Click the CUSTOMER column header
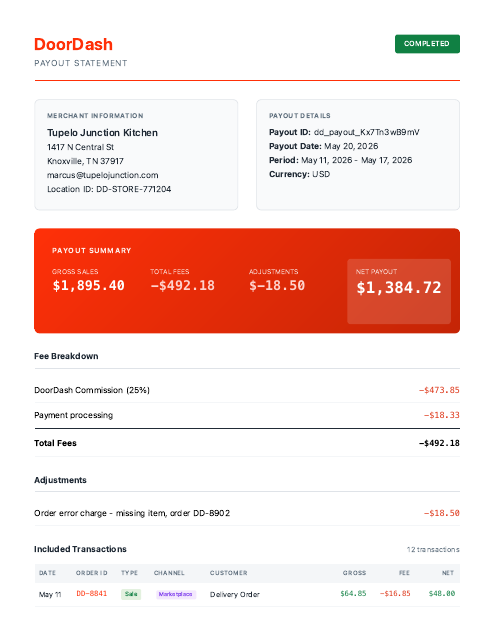Viewport: 495px width, 640px height. (x=229, y=573)
